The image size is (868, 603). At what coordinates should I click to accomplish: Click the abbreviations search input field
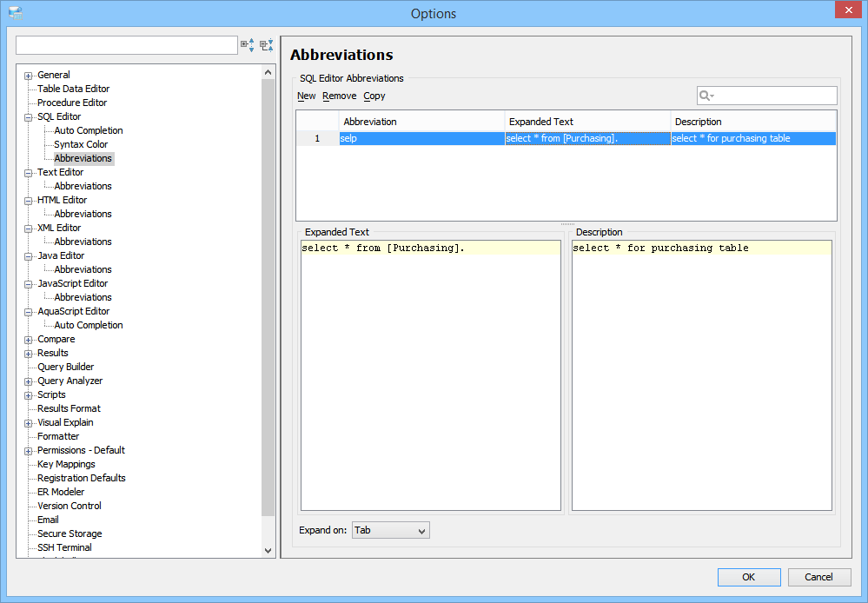tap(766, 96)
